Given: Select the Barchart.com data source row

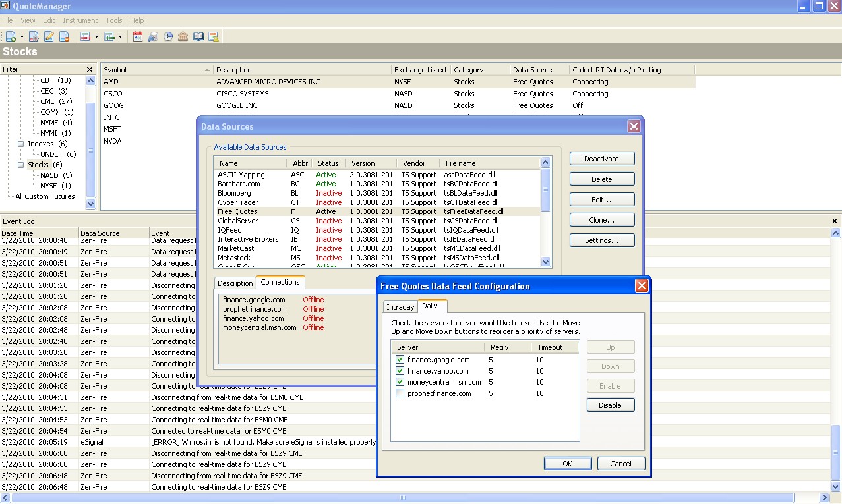Looking at the screenshot, I should click(239, 184).
